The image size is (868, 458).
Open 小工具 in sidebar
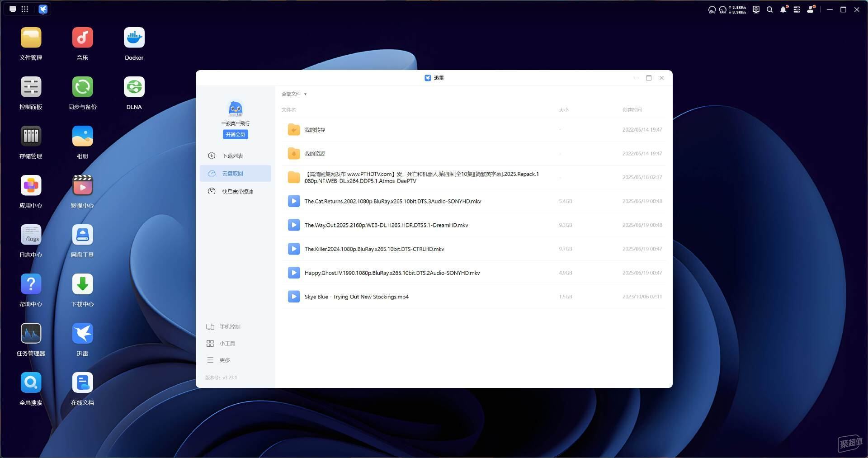click(x=221, y=344)
